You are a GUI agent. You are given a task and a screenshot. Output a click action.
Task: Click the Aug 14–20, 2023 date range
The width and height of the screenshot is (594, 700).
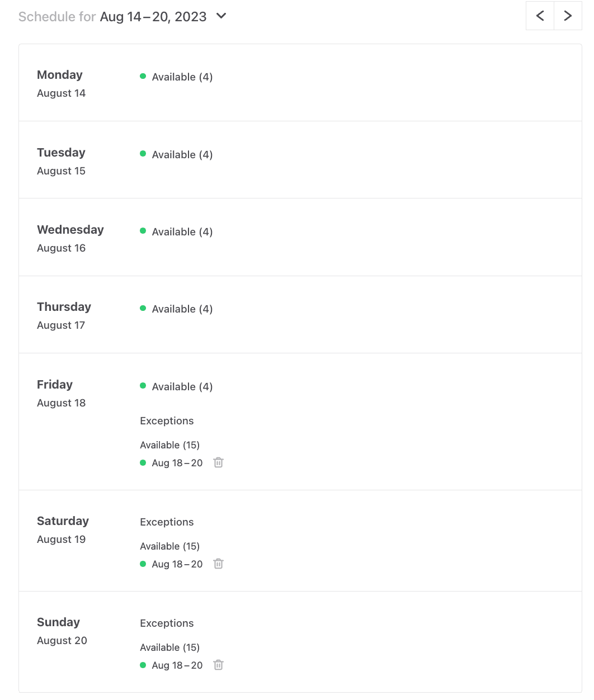(x=153, y=17)
